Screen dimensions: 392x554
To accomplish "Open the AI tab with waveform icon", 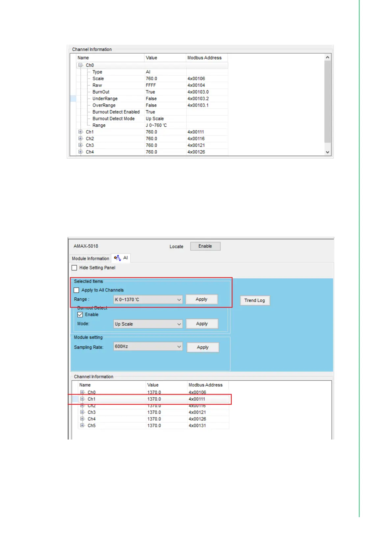I will [x=121, y=258].
